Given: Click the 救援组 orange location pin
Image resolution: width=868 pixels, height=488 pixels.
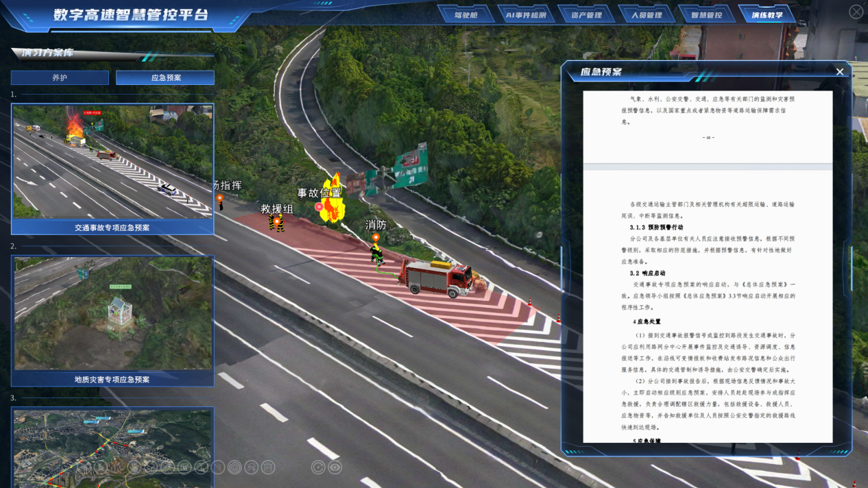Looking at the screenshot, I should click(277, 221).
